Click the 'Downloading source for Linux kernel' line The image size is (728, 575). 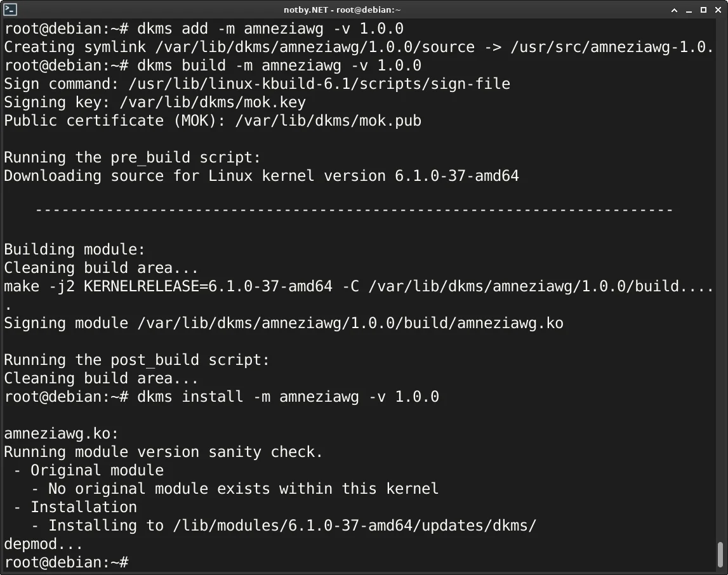coord(261,176)
